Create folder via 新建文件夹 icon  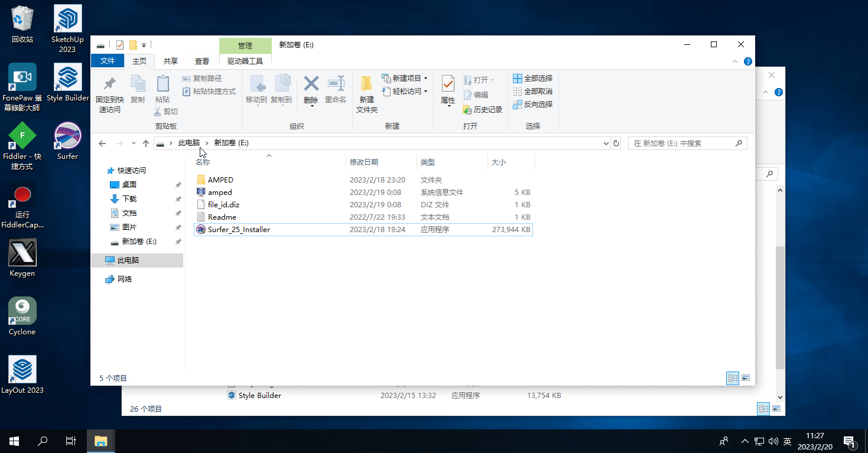[x=366, y=94]
